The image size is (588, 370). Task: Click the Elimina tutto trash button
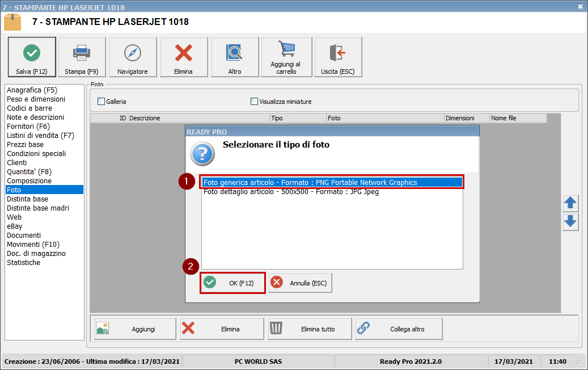(310, 329)
